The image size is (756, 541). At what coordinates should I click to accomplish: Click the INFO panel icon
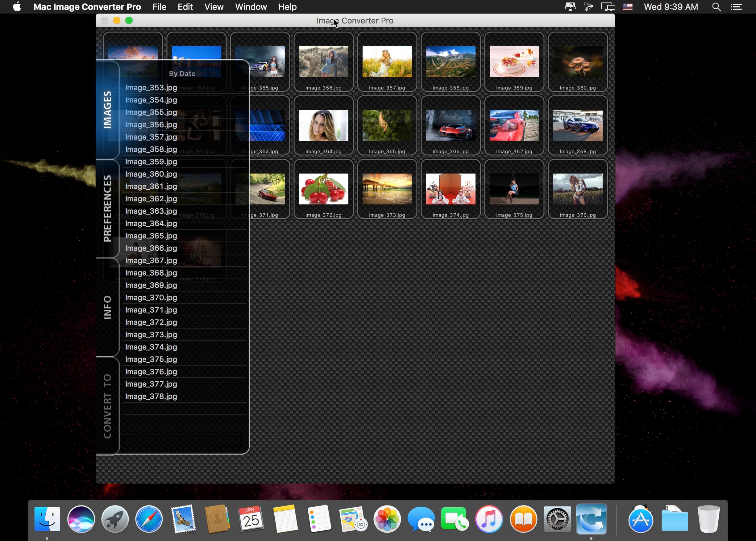pos(108,305)
